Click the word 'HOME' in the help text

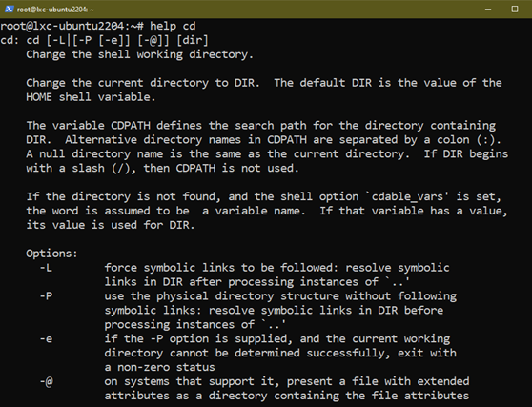click(39, 97)
